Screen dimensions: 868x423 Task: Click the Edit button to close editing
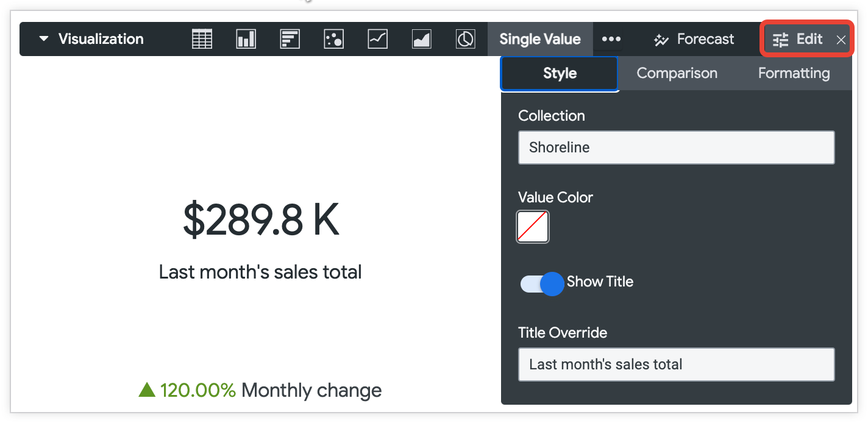(800, 38)
